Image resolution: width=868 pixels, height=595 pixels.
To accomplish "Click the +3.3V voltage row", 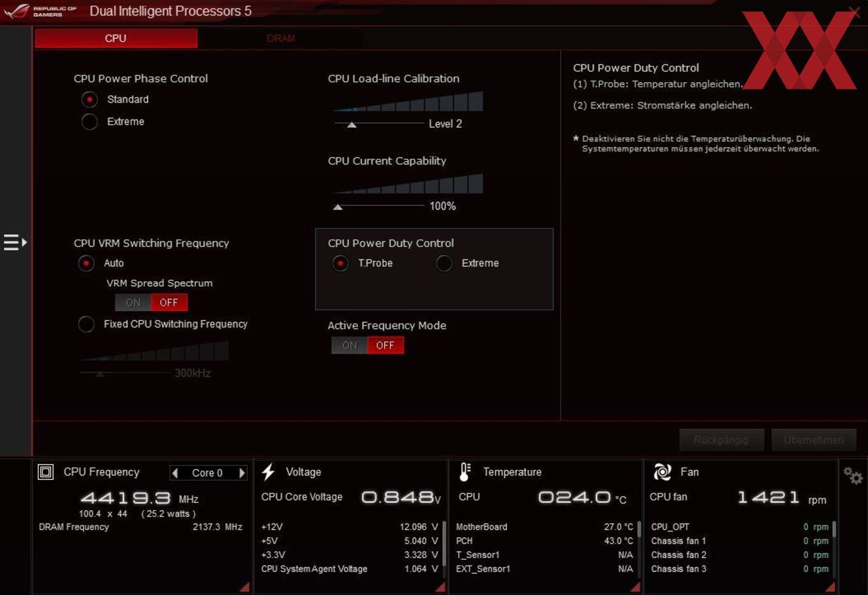I will (x=350, y=555).
